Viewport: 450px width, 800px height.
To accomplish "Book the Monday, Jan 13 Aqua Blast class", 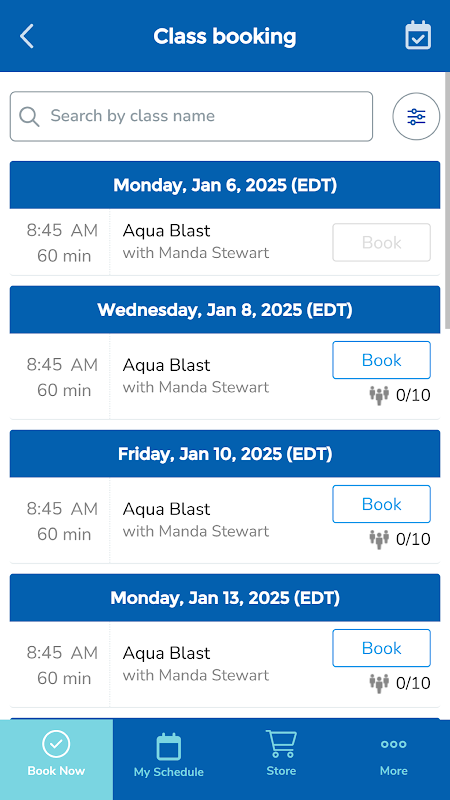I will 382,648.
